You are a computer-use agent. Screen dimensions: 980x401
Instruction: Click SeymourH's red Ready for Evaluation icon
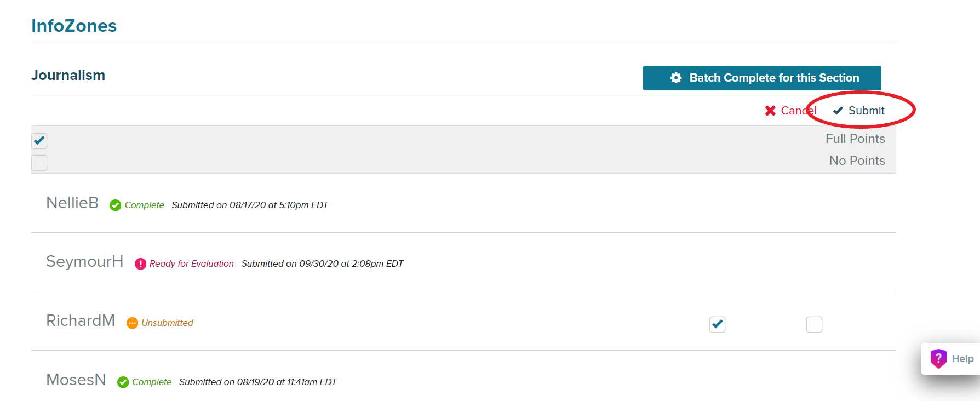[x=140, y=264]
